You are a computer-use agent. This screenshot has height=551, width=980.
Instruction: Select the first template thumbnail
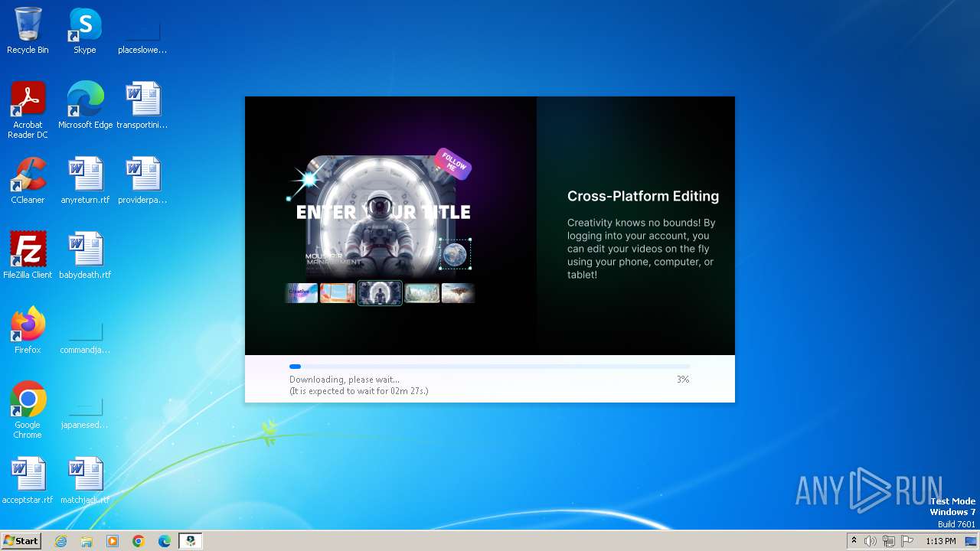pyautogui.click(x=302, y=293)
